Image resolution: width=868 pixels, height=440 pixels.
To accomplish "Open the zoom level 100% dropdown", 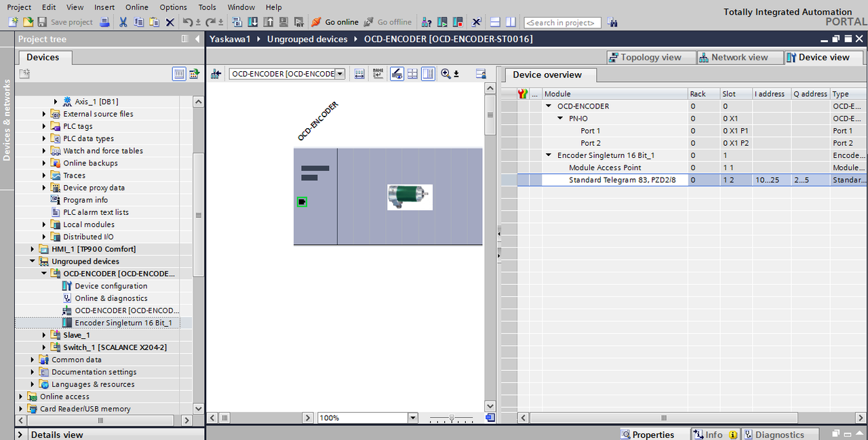I will pos(412,418).
